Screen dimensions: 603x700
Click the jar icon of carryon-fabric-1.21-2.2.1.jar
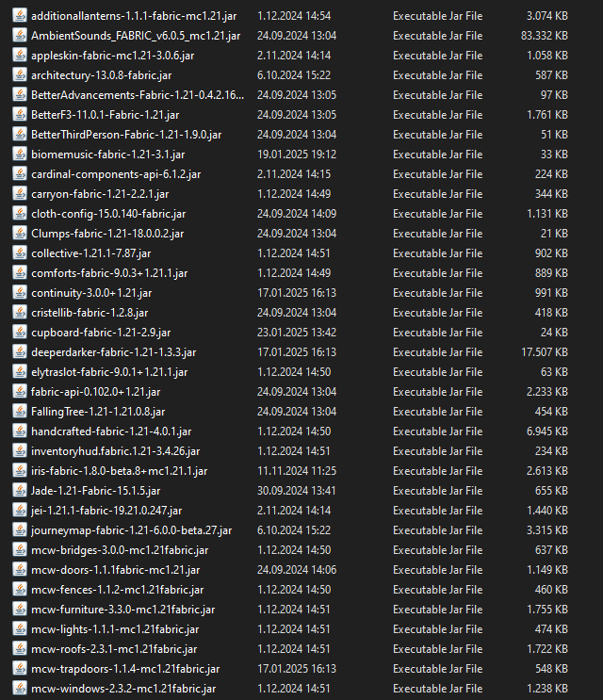tap(19, 194)
